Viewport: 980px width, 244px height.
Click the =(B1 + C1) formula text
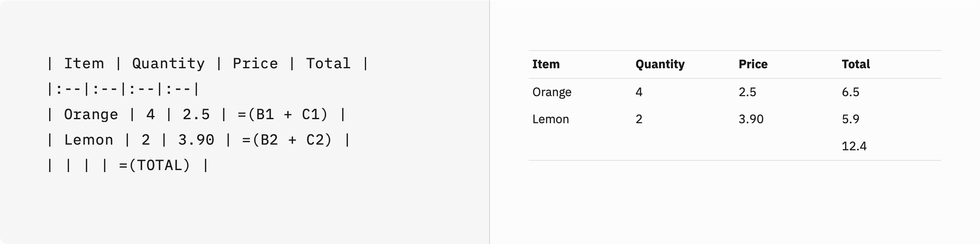[x=283, y=114]
